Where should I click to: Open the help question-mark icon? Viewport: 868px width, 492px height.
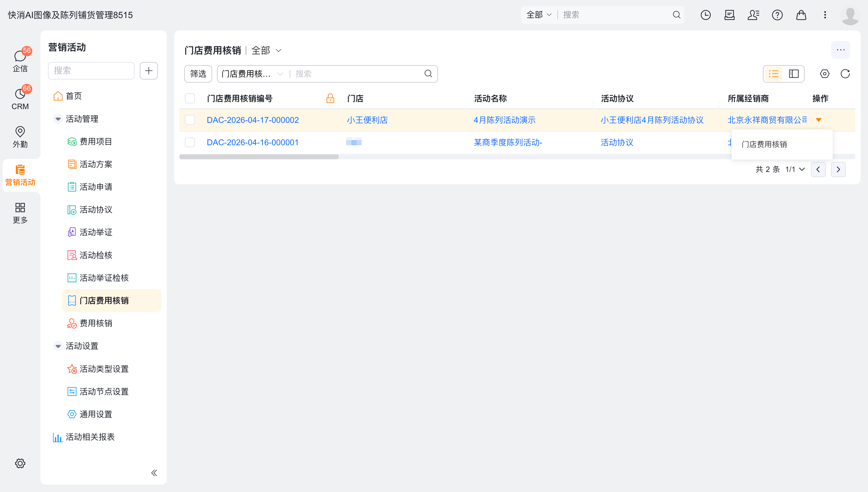tap(777, 15)
